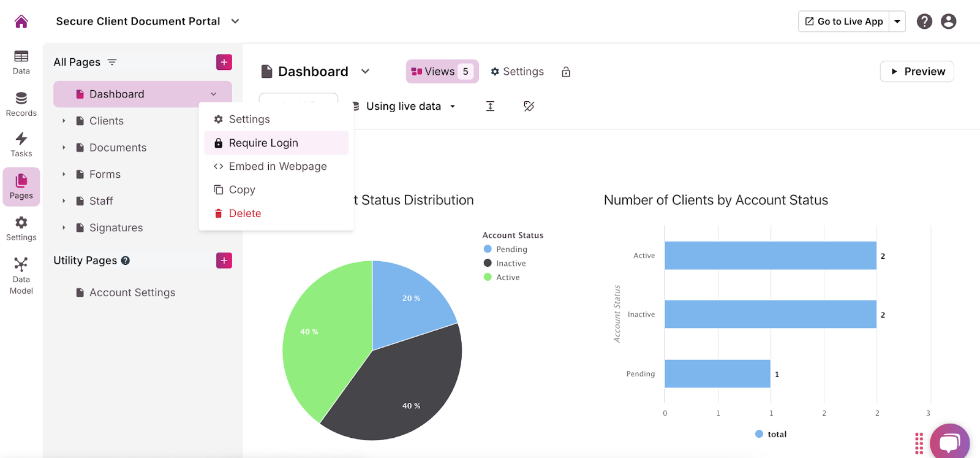Open the Using live data dropdown

pos(404,106)
